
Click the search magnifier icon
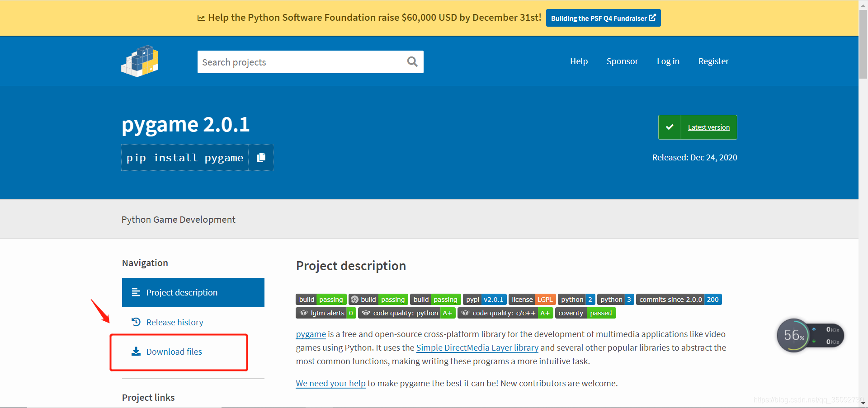click(x=412, y=61)
